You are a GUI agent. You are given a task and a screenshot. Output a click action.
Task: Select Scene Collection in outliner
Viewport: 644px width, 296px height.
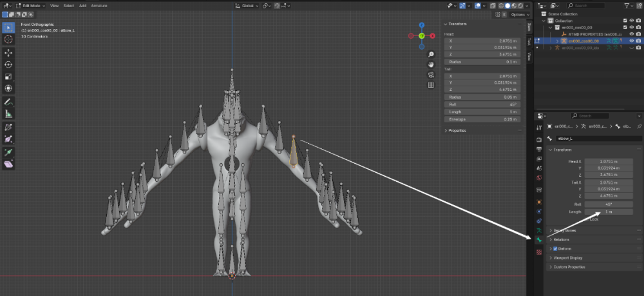pyautogui.click(x=562, y=14)
